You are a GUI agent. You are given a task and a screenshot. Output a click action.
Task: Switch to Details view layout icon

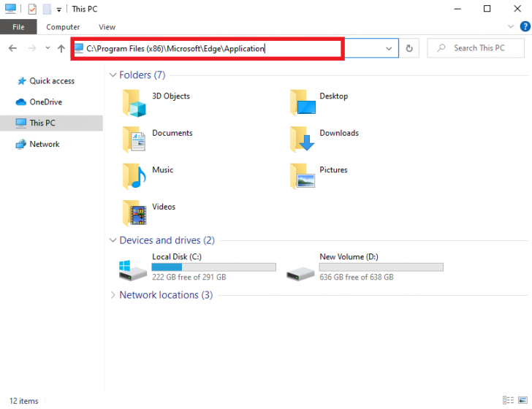(508, 400)
